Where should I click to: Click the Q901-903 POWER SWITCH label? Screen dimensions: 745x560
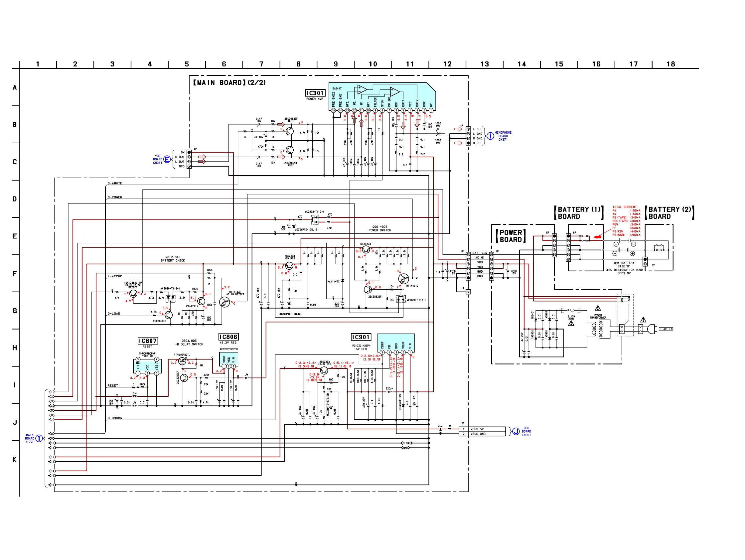point(379,229)
